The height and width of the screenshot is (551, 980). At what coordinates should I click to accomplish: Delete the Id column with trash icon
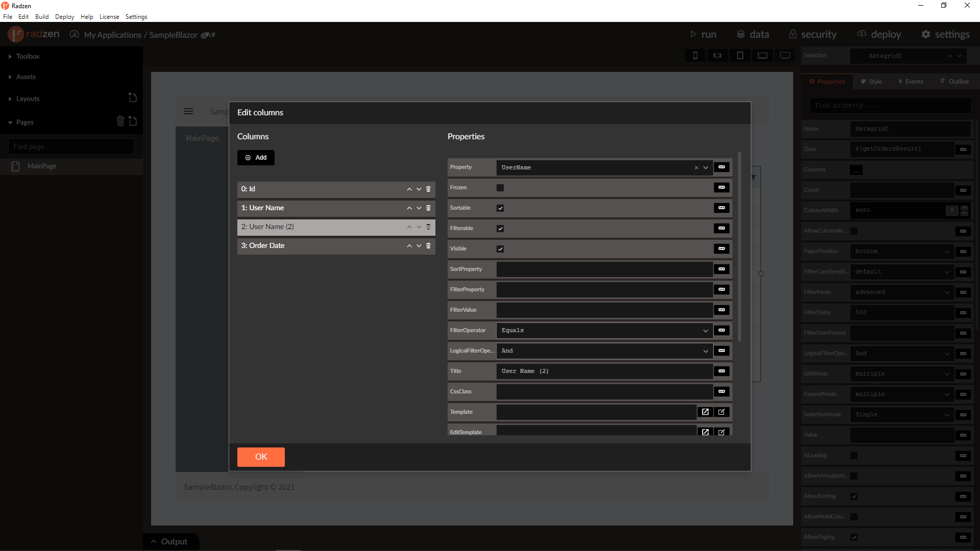[428, 189]
